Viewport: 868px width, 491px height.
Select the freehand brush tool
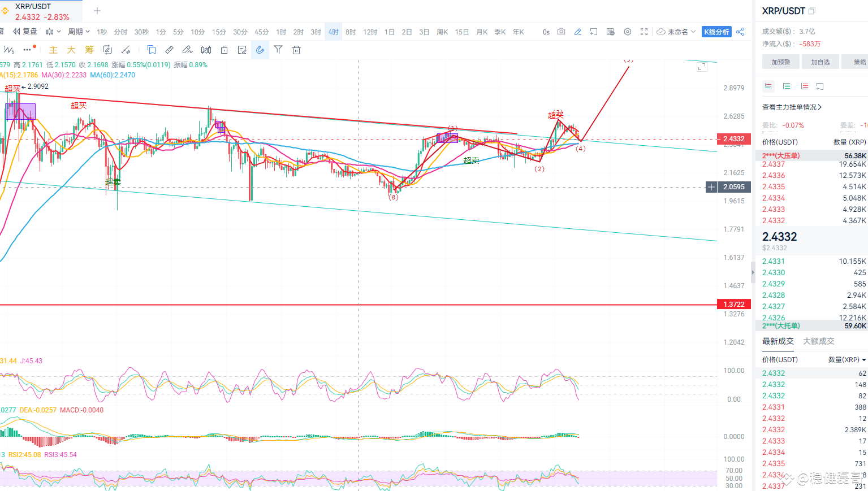pyautogui.click(x=187, y=50)
